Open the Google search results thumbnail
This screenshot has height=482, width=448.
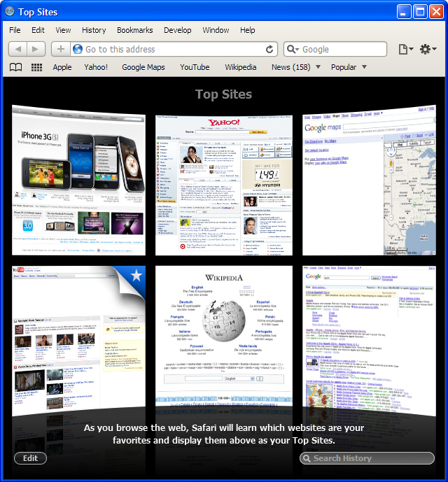[369, 341]
